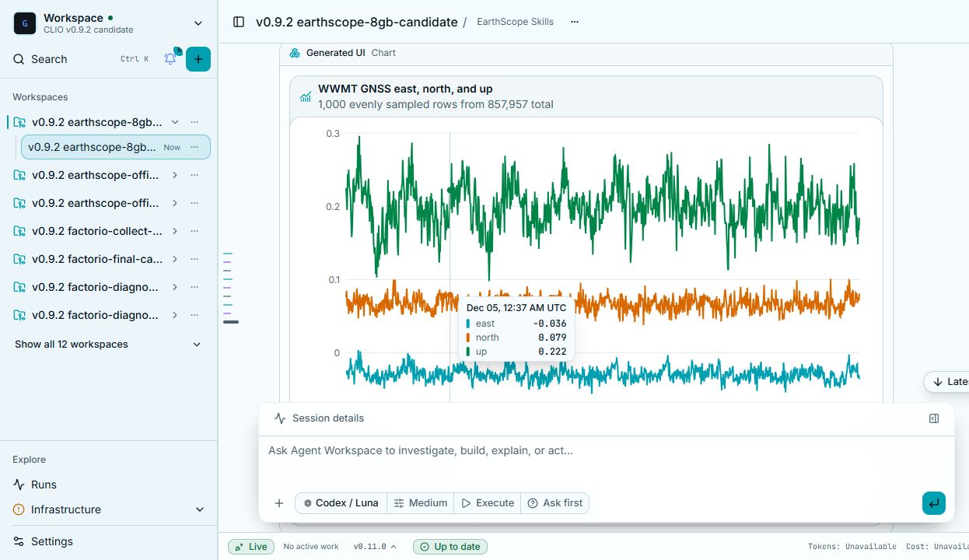The image size is (969, 560).
Task: Click the Live status indicator
Action: pos(251,547)
